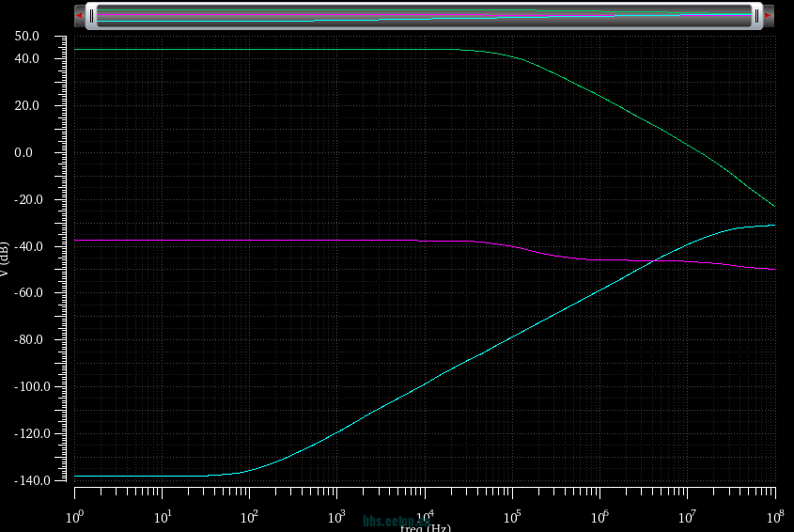Grab the left grip handle of zoom bar
794x532 pixels.
click(91, 16)
